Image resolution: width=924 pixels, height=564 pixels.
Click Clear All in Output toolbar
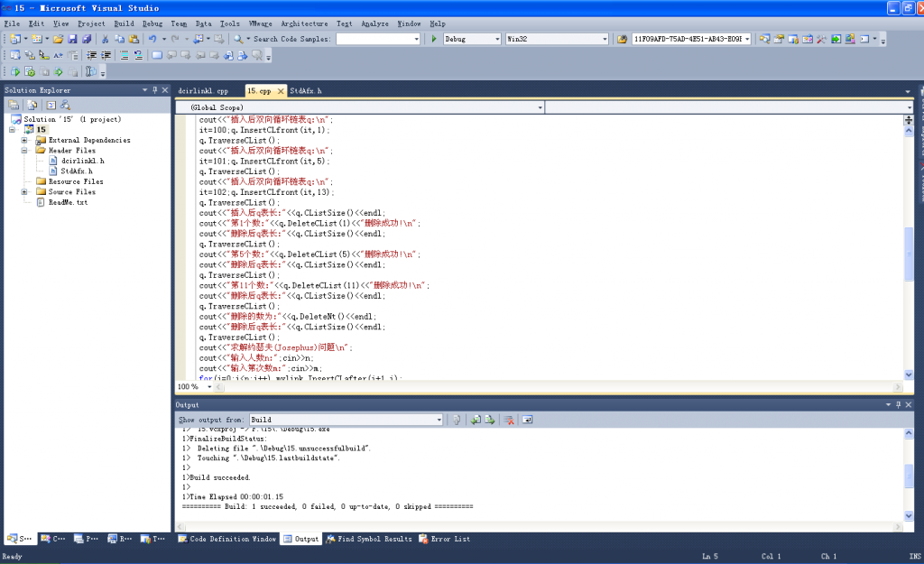(x=509, y=420)
